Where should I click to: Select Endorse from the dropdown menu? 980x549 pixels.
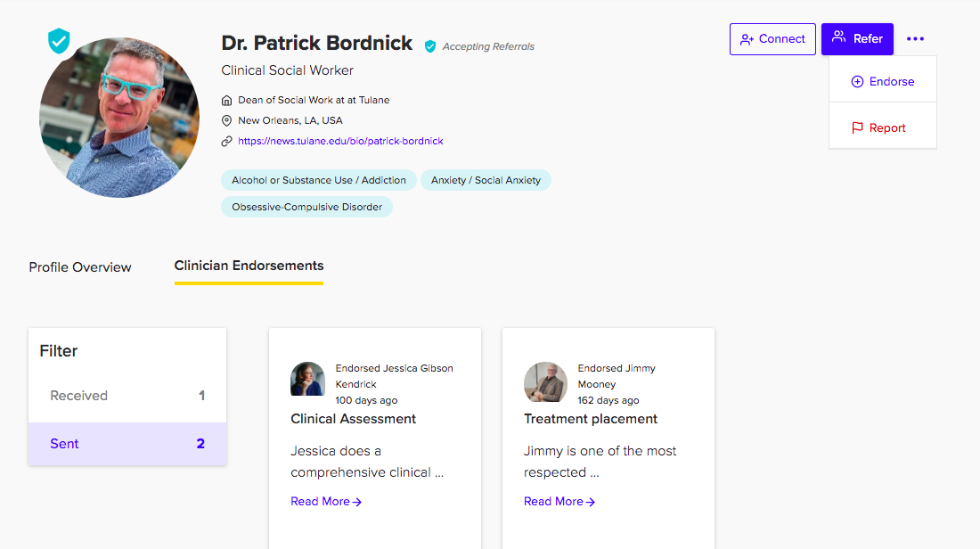[x=883, y=81]
